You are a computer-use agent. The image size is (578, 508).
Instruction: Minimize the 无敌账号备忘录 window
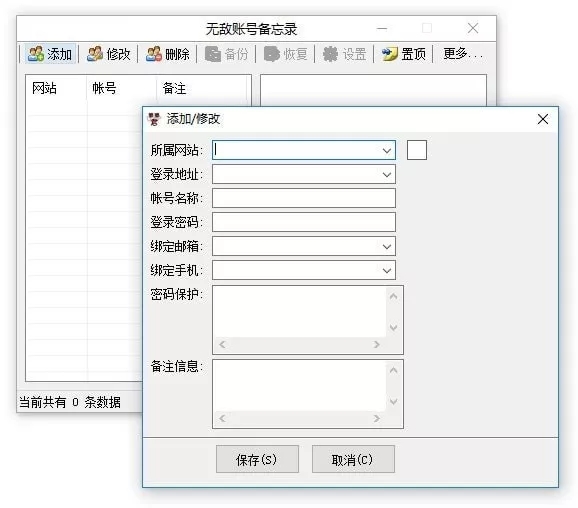[382, 28]
